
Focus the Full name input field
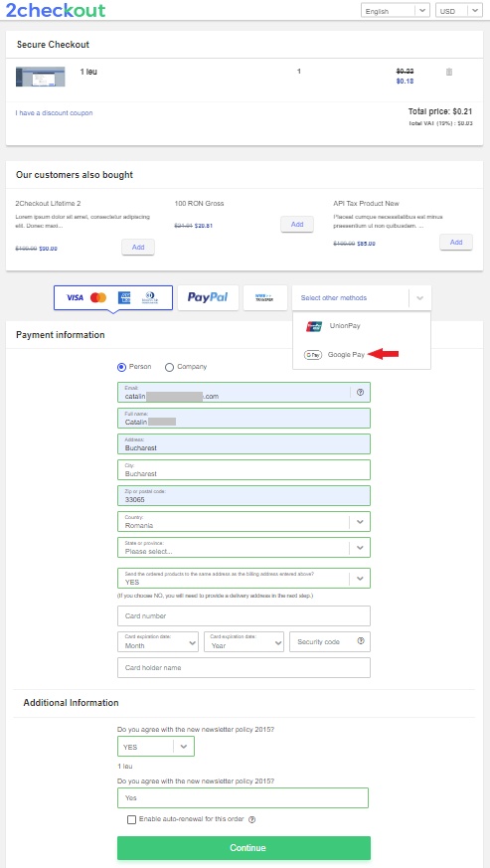244,418
